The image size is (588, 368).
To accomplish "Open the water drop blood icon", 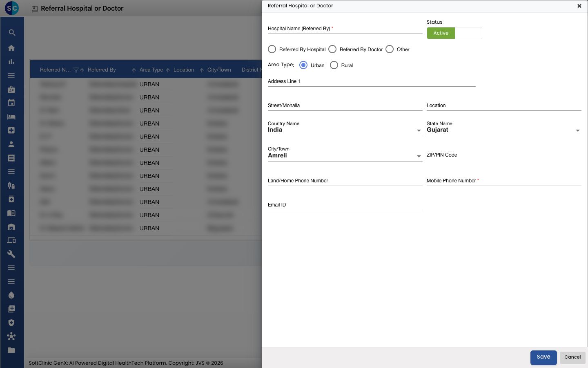I will click(x=11, y=295).
